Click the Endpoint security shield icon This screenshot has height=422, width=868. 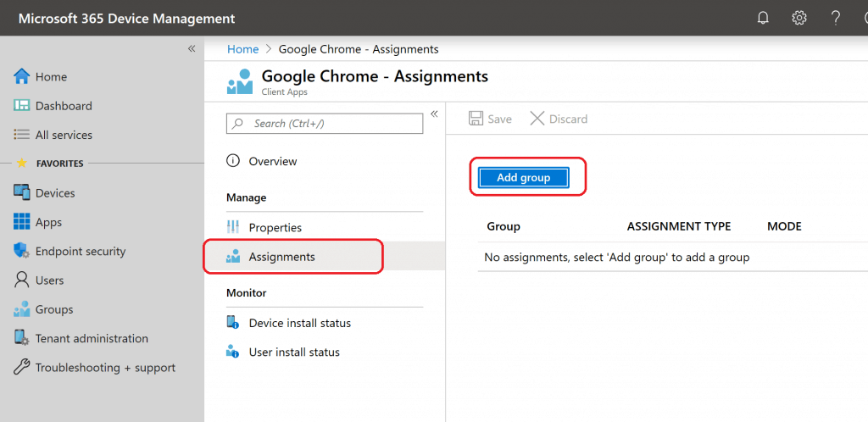click(x=21, y=251)
